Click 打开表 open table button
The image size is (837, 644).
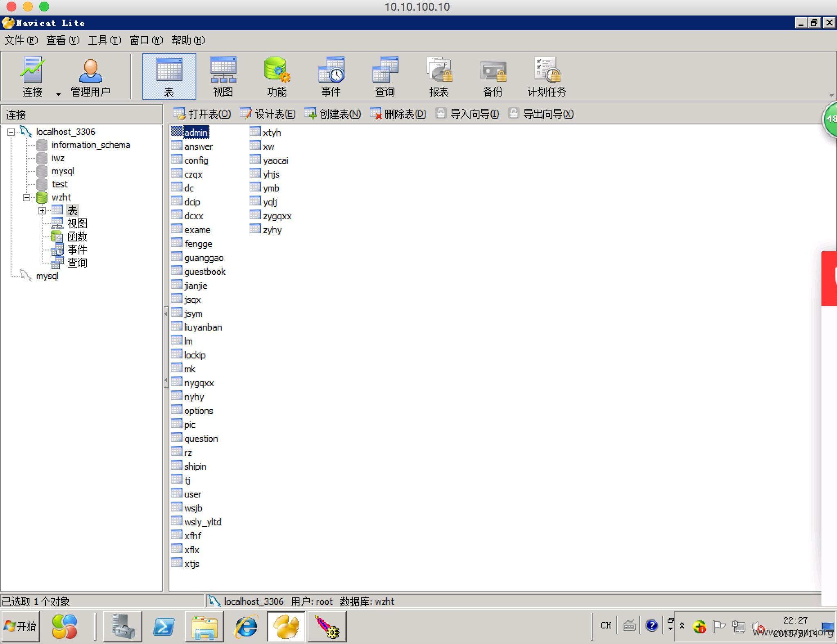(x=202, y=114)
